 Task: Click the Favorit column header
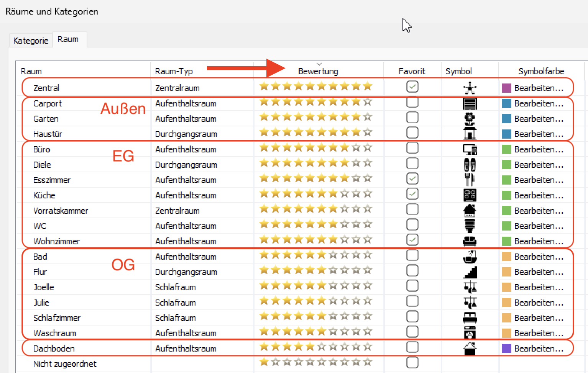412,71
